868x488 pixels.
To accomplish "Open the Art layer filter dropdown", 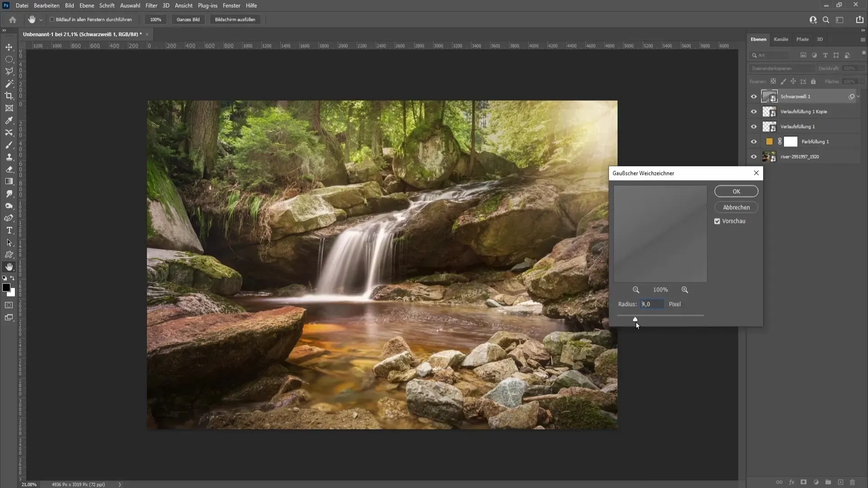I will [x=770, y=55].
